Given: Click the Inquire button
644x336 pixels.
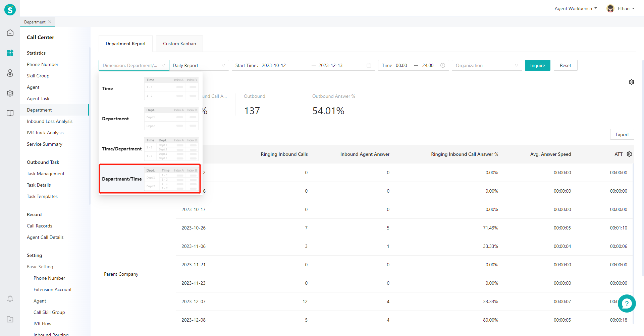Looking at the screenshot, I should (x=537, y=65).
